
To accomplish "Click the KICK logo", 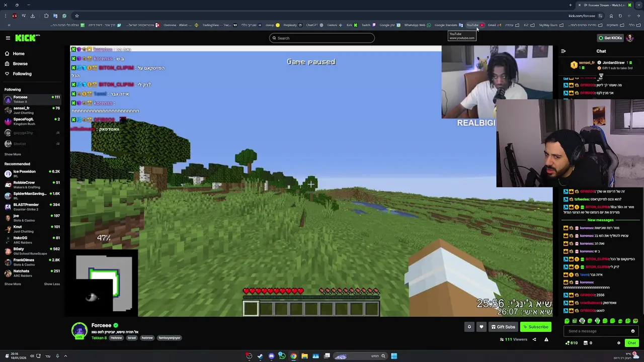I will click(27, 38).
